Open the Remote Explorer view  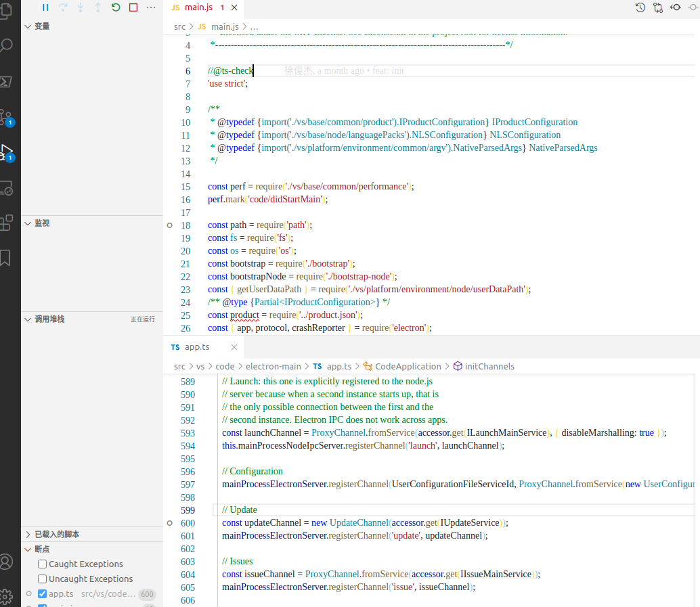(x=6, y=188)
